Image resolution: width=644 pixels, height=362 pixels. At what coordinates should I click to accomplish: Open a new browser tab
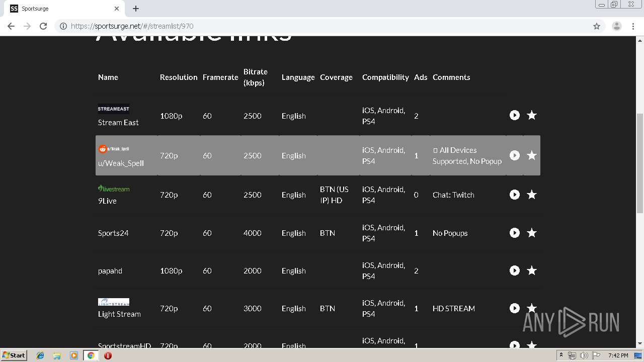pyautogui.click(x=136, y=9)
